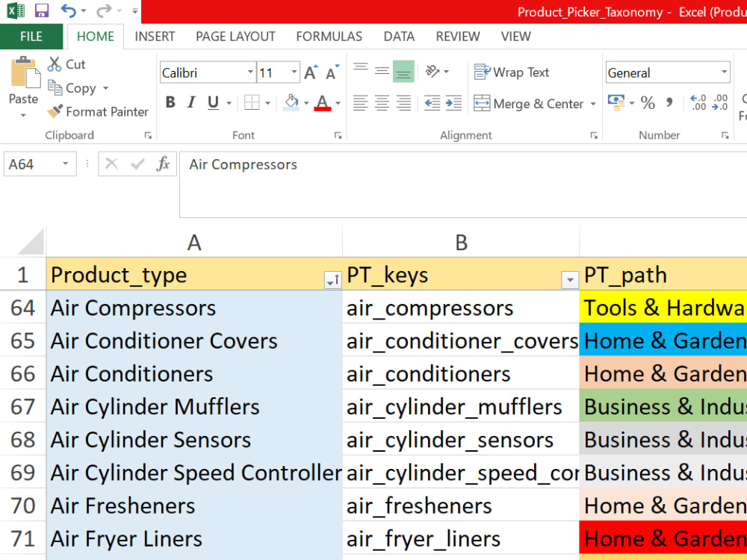Switch to the REVIEW tab
Screen dimensions: 747x560
[x=458, y=37]
